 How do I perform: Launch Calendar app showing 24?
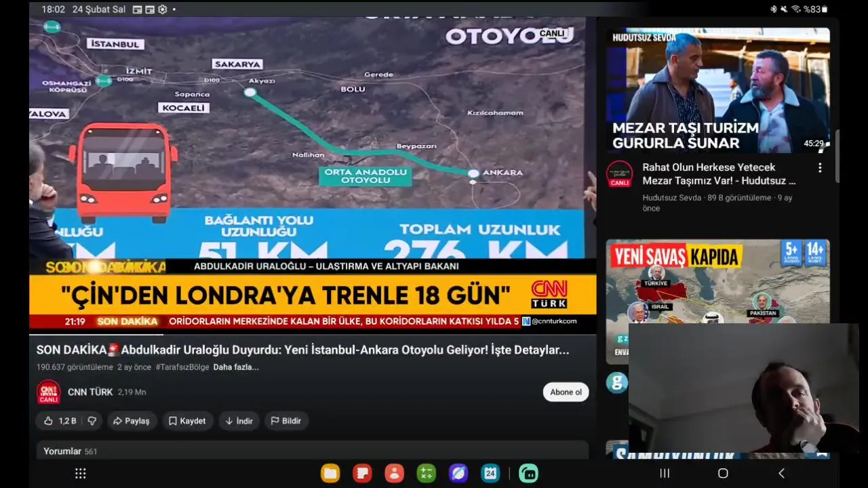coord(490,473)
